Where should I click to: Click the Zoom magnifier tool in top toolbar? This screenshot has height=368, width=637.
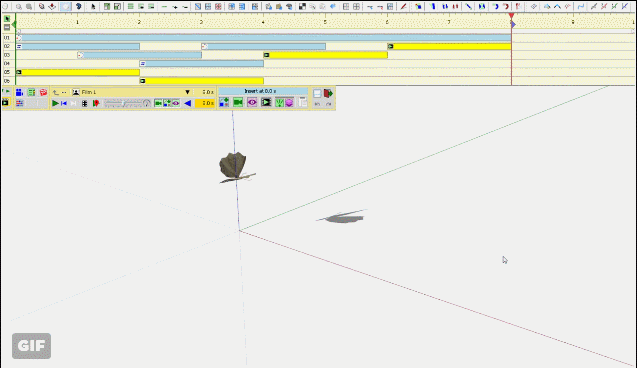click(x=19, y=6)
